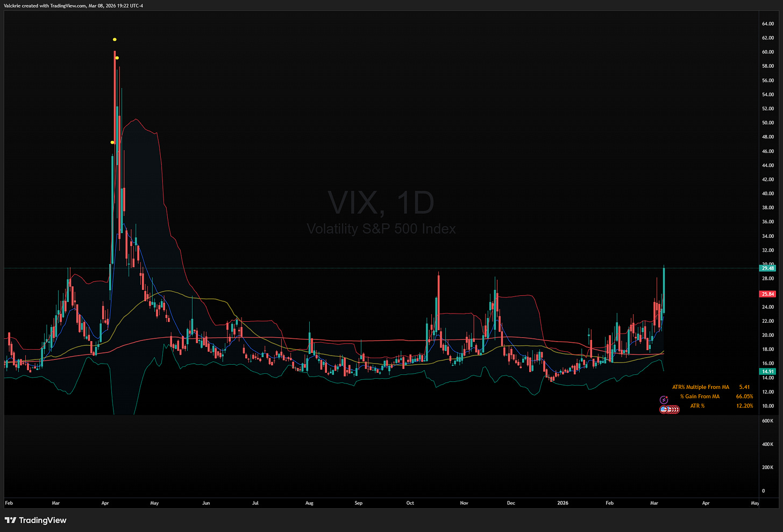
Task: Click the 10.00 price axis label
Action: [767, 406]
